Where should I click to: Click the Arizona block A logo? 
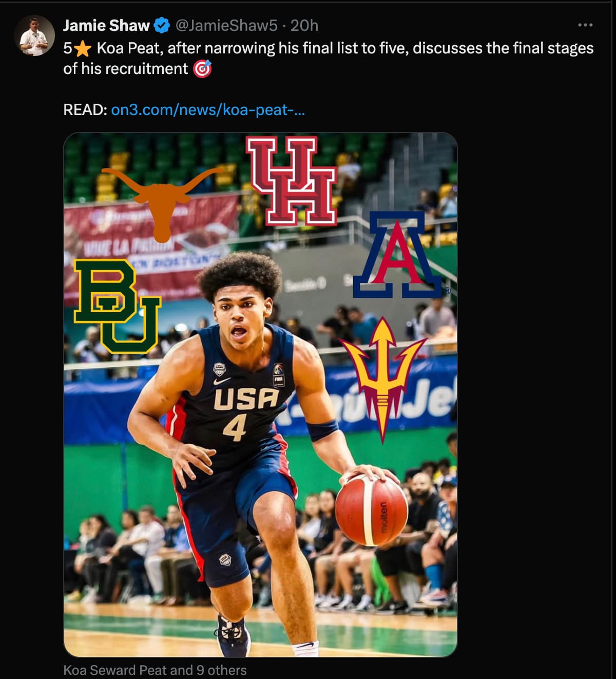click(397, 255)
